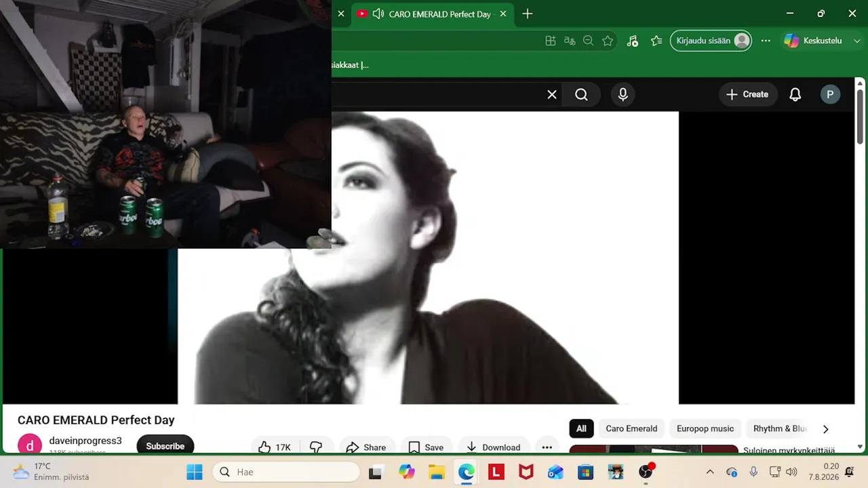Viewport: 868px width, 488px height.
Task: Select the Caro Emerald filter chip
Action: [x=631, y=428]
